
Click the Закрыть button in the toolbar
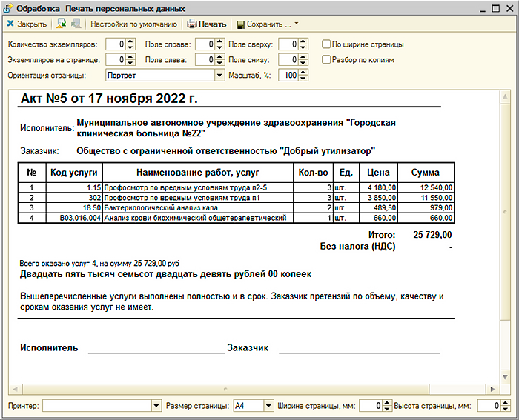[x=26, y=24]
